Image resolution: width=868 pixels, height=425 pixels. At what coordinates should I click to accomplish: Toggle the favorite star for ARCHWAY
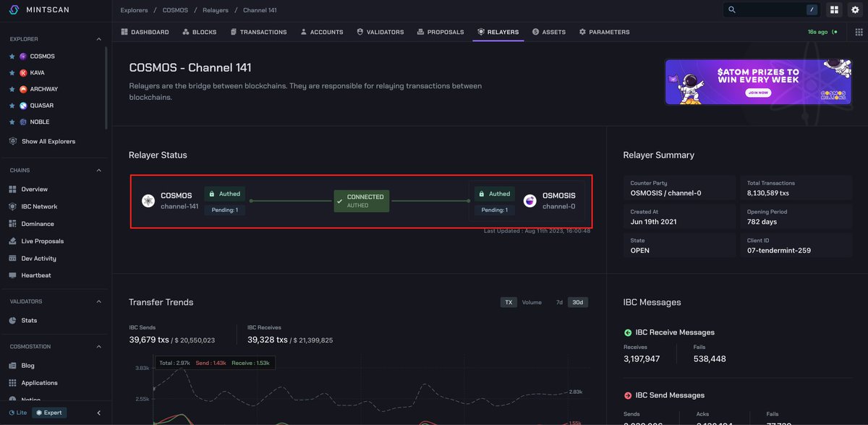[12, 89]
